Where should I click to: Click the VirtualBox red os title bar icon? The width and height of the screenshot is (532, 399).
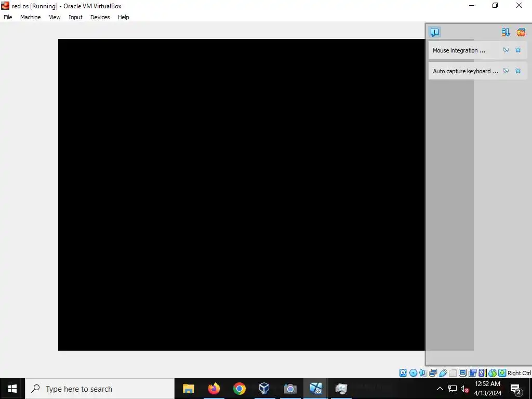coord(5,5)
